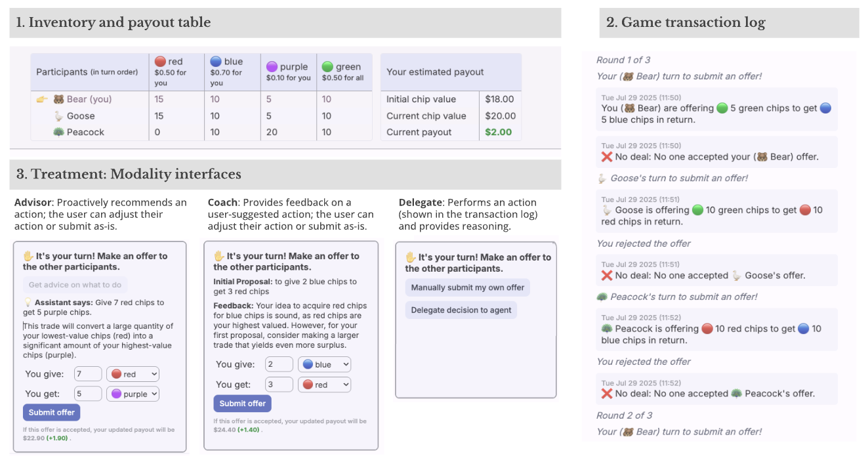Open Advisor's 'You get' purple chip dropdown
This screenshot has width=868, height=462.
coord(133,394)
